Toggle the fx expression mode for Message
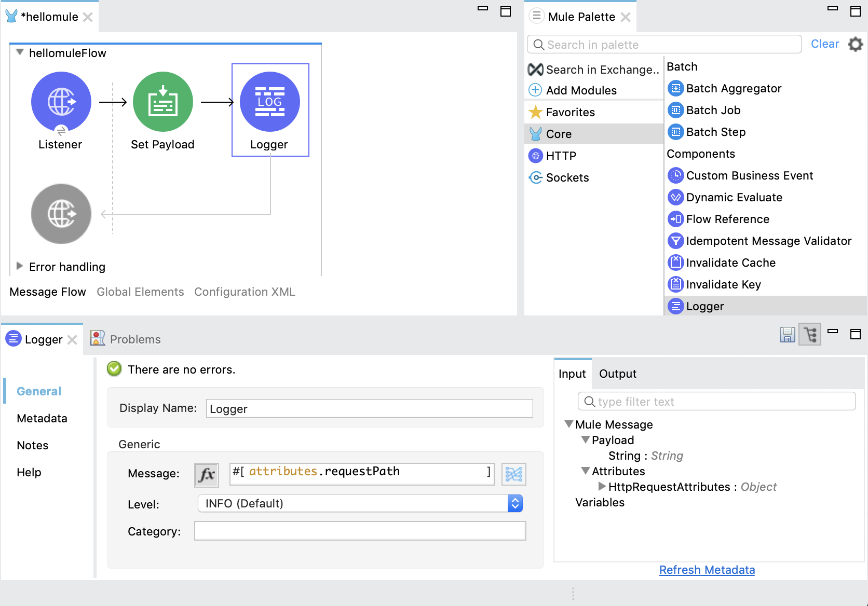This screenshot has height=606, width=868. tap(206, 474)
